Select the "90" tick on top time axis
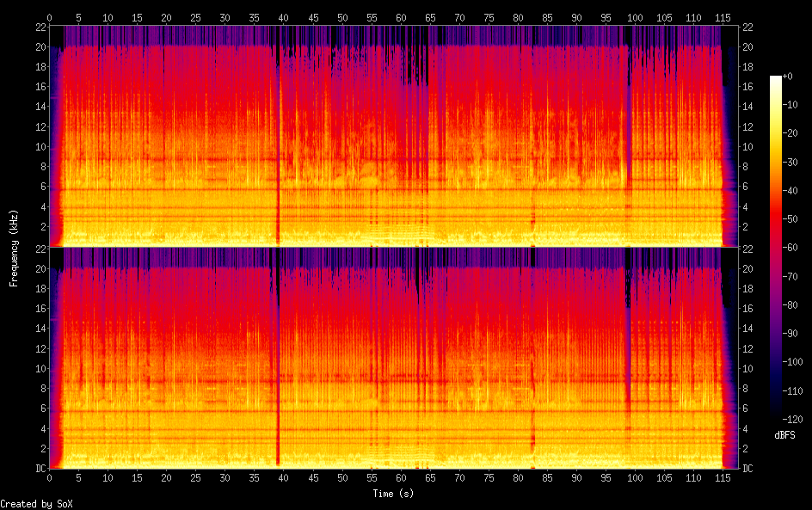 (575, 17)
